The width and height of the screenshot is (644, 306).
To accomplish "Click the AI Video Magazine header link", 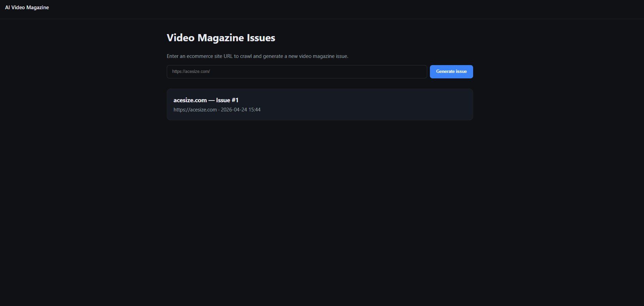I will [27, 7].
